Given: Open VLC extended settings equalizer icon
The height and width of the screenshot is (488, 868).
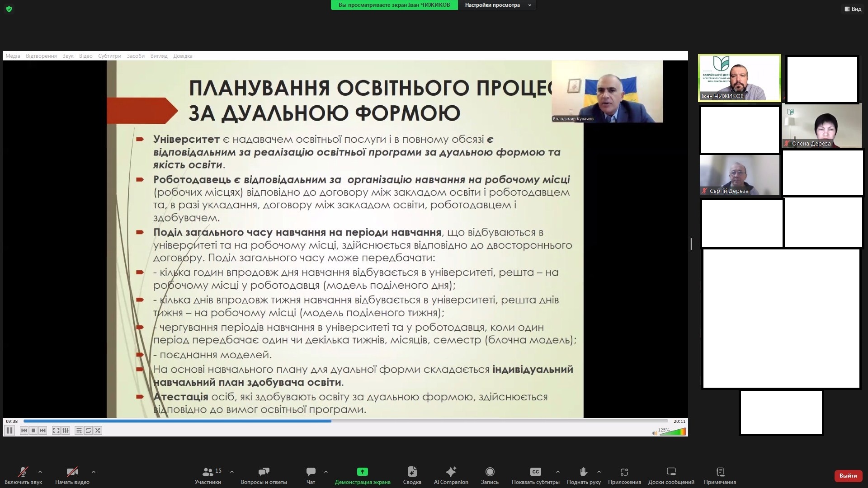Looking at the screenshot, I should [66, 431].
